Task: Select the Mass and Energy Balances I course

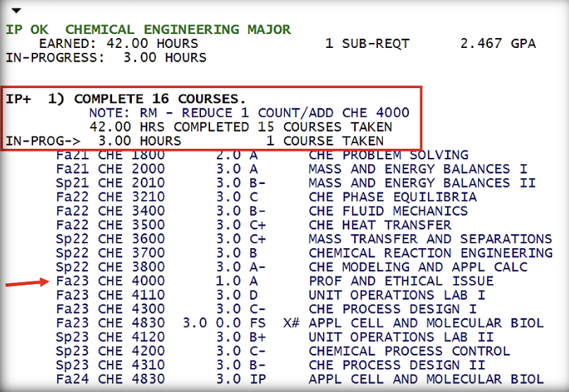Action: coord(419,169)
